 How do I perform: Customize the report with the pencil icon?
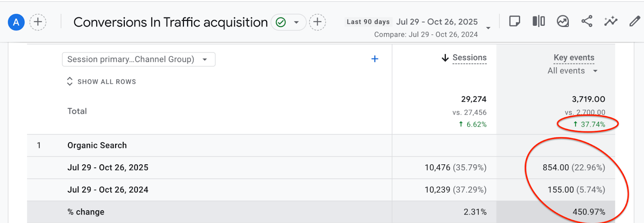coord(635,21)
